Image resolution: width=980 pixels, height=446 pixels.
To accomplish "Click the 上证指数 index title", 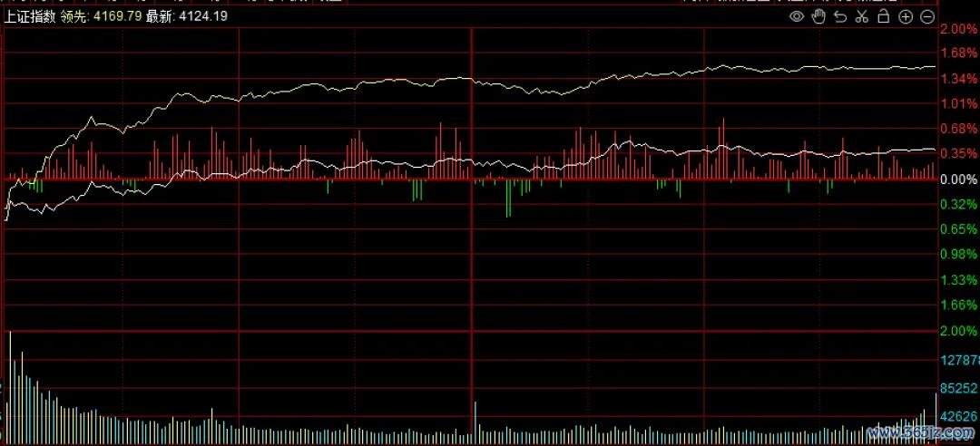I will tap(31, 16).
